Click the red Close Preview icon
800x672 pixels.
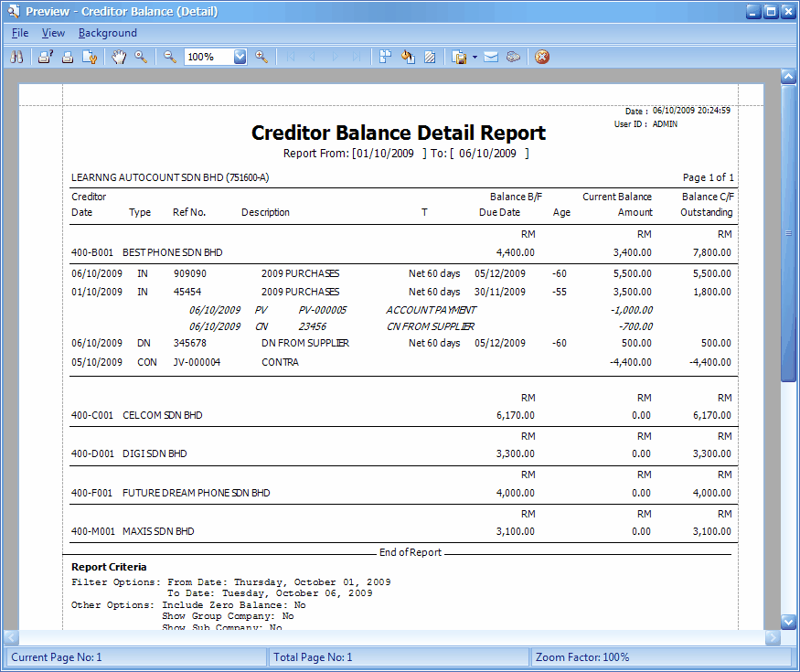542,57
